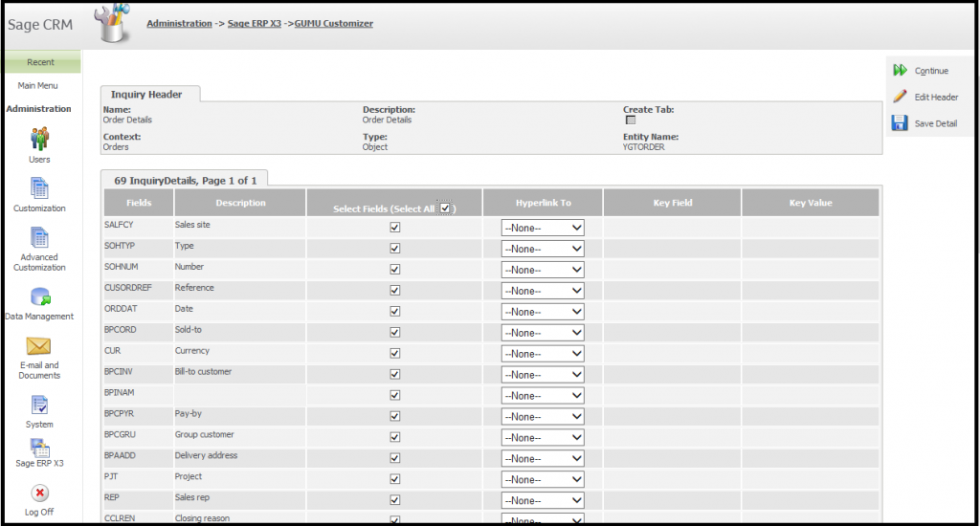Image resolution: width=980 pixels, height=526 pixels.
Task: Open the E-mail and Documents envelope icon
Action: (x=38, y=345)
